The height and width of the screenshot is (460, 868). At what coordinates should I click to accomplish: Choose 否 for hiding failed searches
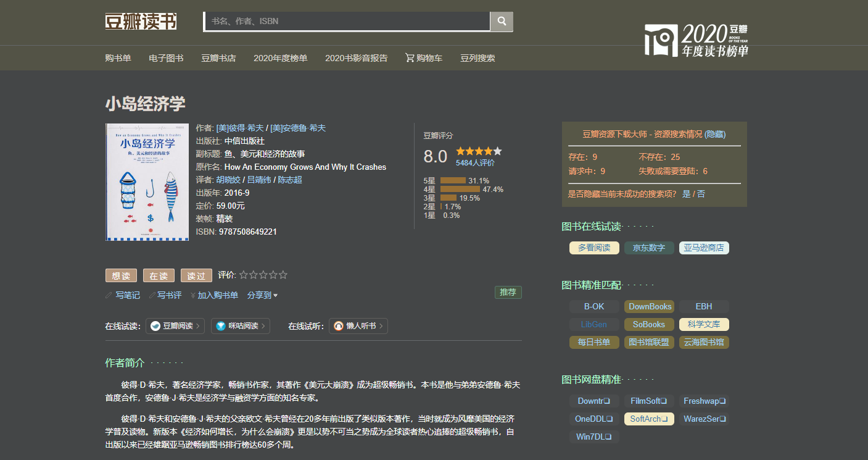point(701,194)
